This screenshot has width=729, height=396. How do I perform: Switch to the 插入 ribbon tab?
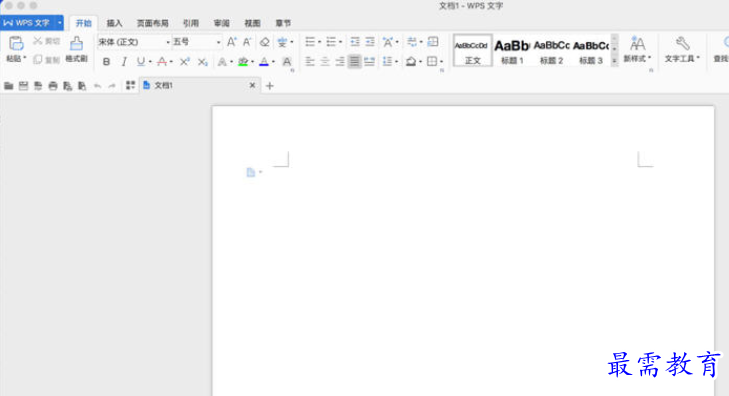click(x=114, y=23)
